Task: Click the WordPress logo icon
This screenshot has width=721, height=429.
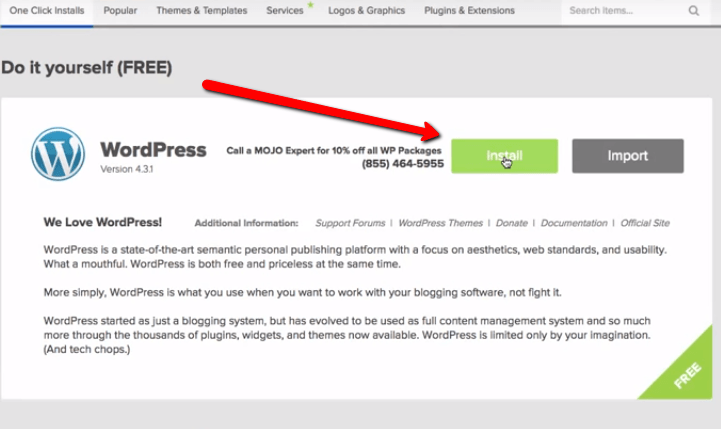Action: coord(58,154)
